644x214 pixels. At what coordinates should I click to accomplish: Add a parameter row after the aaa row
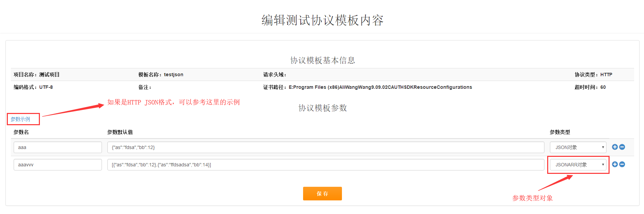click(615, 147)
